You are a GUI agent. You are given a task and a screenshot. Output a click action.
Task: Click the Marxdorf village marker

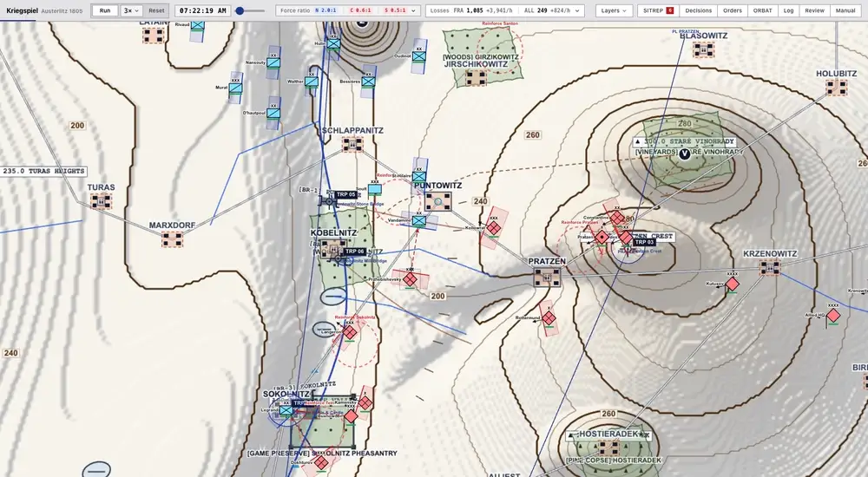point(172,239)
